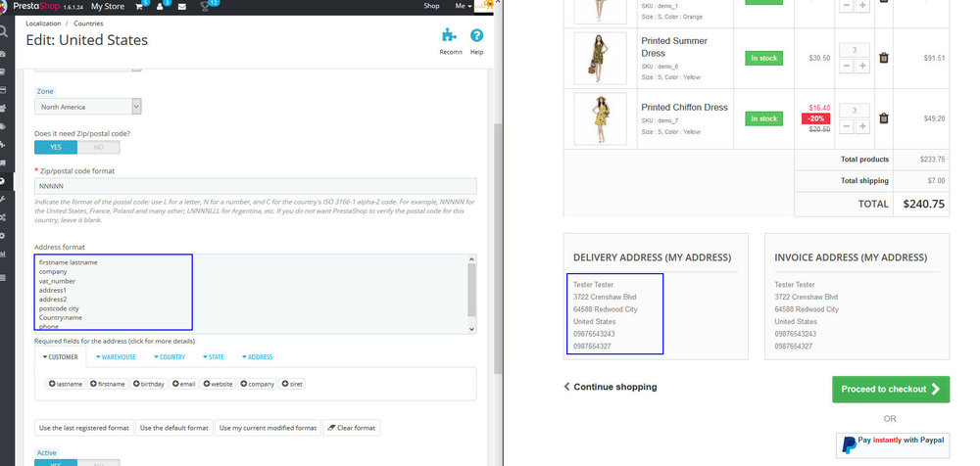
Task: Click the Printed Summer Dress quantity field
Action: pos(855,51)
